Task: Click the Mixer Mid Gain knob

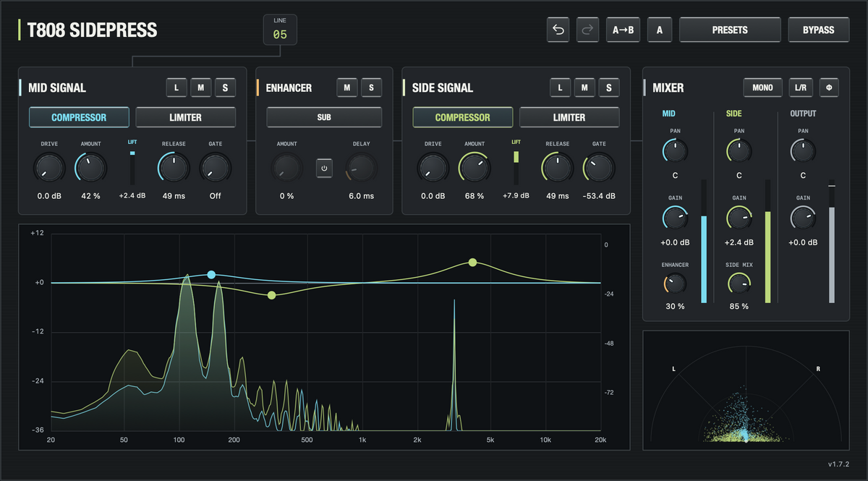Action: tap(675, 218)
